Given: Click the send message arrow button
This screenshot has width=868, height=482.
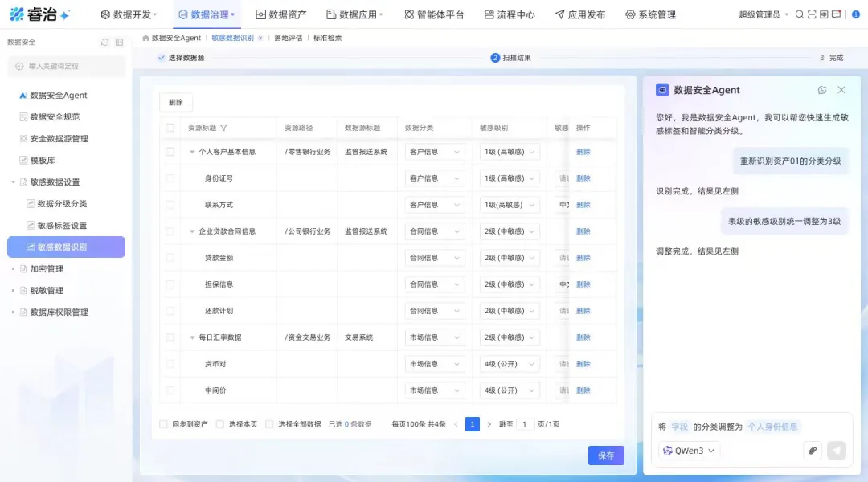Looking at the screenshot, I should pyautogui.click(x=837, y=451).
